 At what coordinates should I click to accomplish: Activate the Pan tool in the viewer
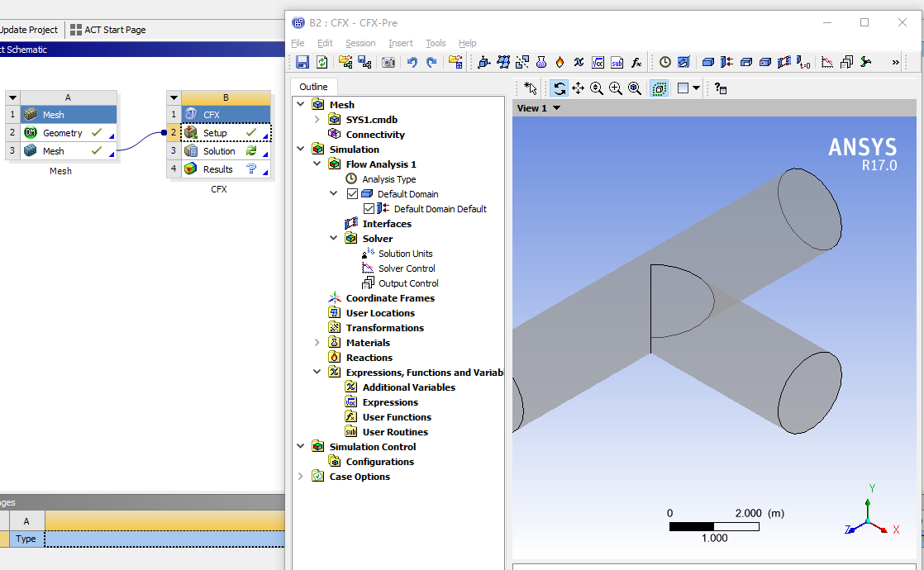(x=578, y=88)
